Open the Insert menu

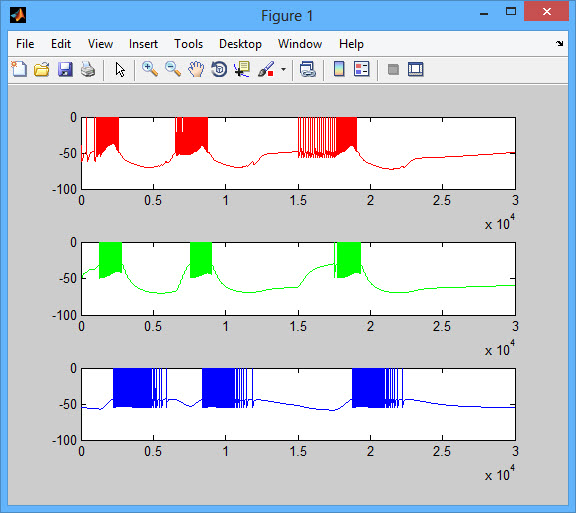click(143, 44)
